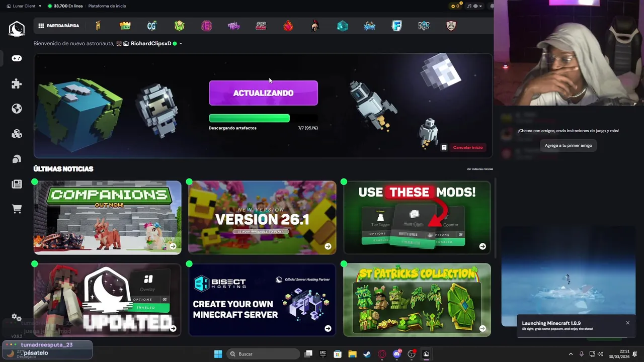Viewport: 644px width, 362px height.
Task: Select the PvP Legacy server icon
Action: (x=424, y=26)
